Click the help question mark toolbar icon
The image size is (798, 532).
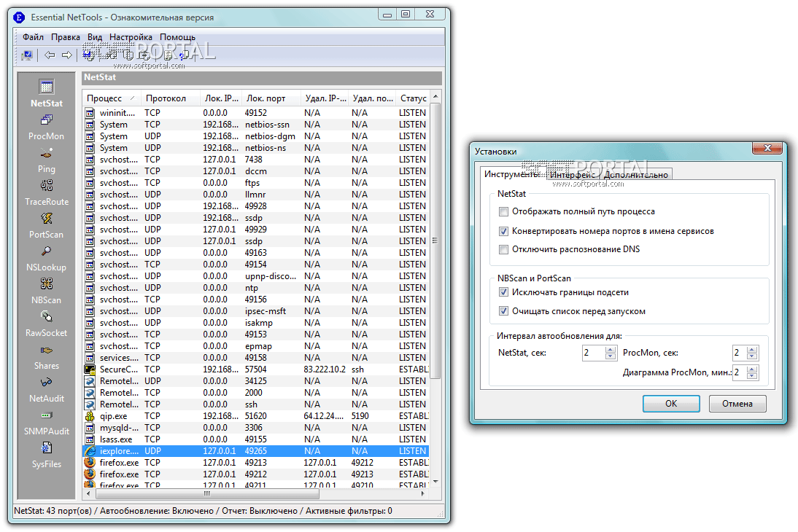click(185, 55)
